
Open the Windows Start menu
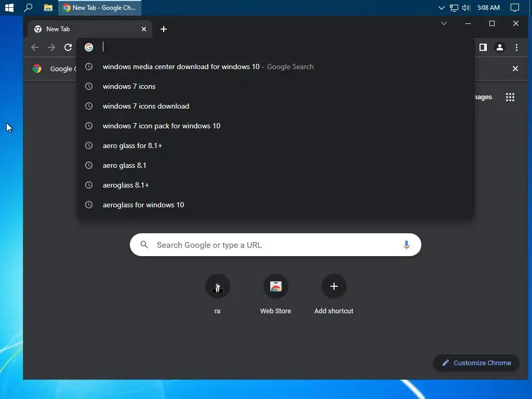click(x=9, y=7)
